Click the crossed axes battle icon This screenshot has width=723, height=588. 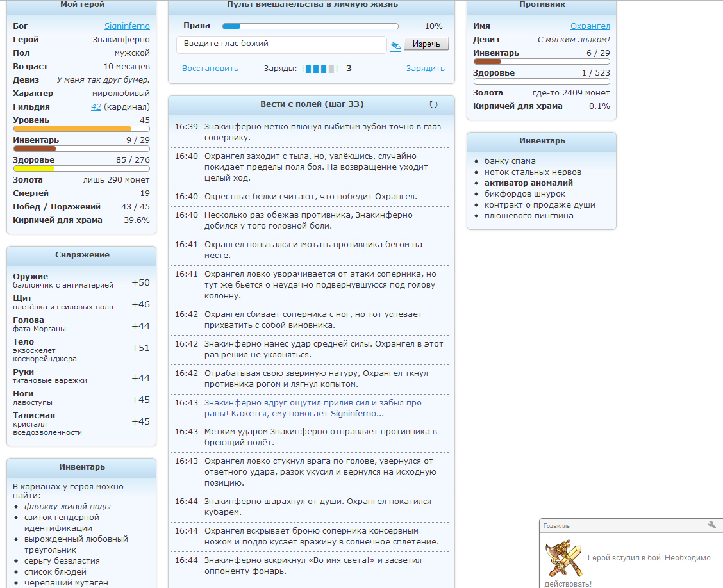[x=562, y=559]
